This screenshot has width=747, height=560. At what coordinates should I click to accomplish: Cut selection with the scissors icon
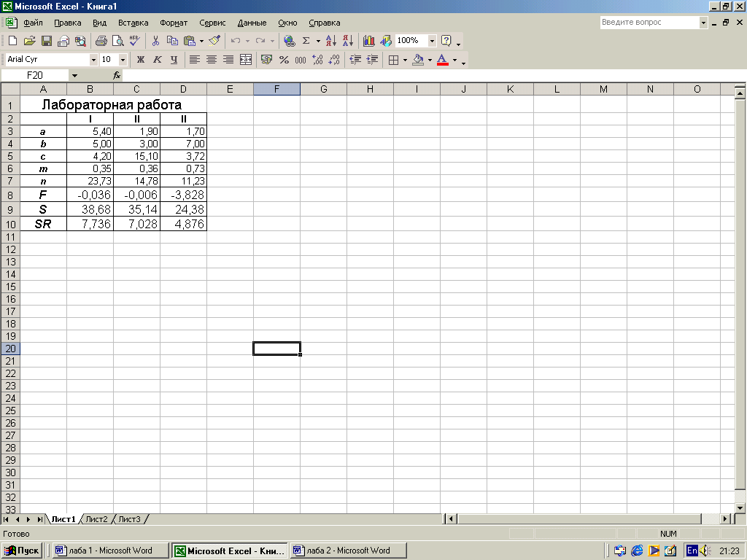pyautogui.click(x=155, y=41)
